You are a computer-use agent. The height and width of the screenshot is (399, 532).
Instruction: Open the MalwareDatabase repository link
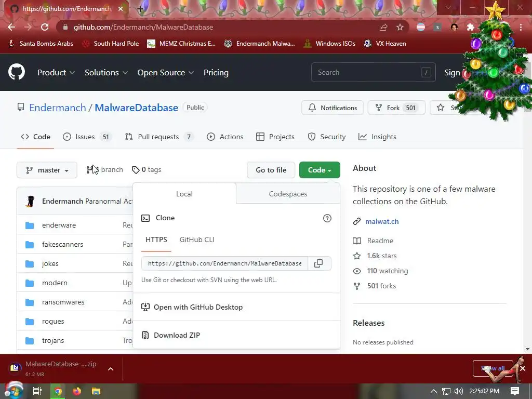point(136,108)
